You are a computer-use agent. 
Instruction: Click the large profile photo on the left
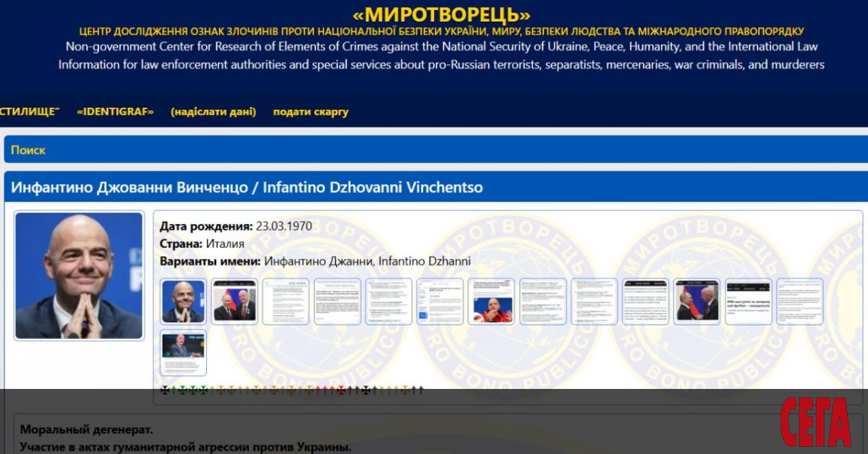click(79, 275)
